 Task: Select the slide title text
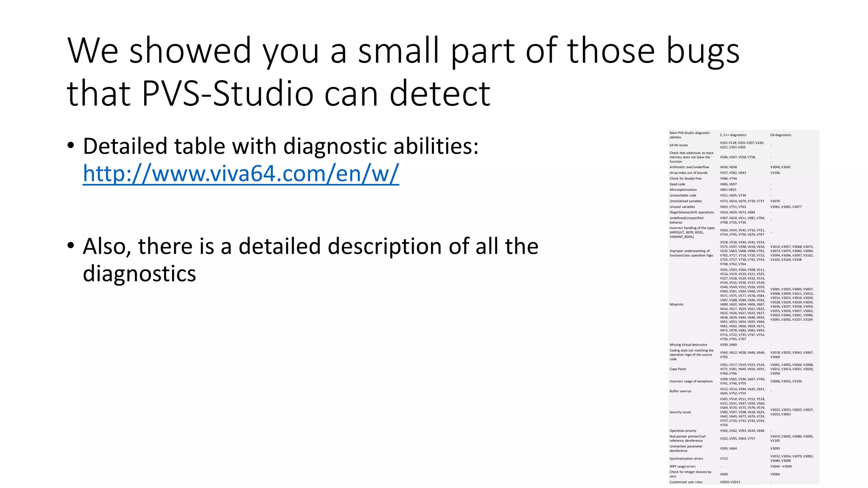(403, 71)
